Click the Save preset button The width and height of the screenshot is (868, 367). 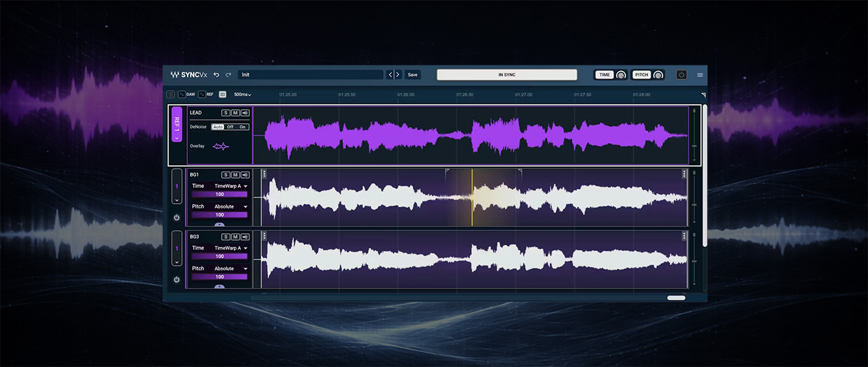[x=413, y=75]
